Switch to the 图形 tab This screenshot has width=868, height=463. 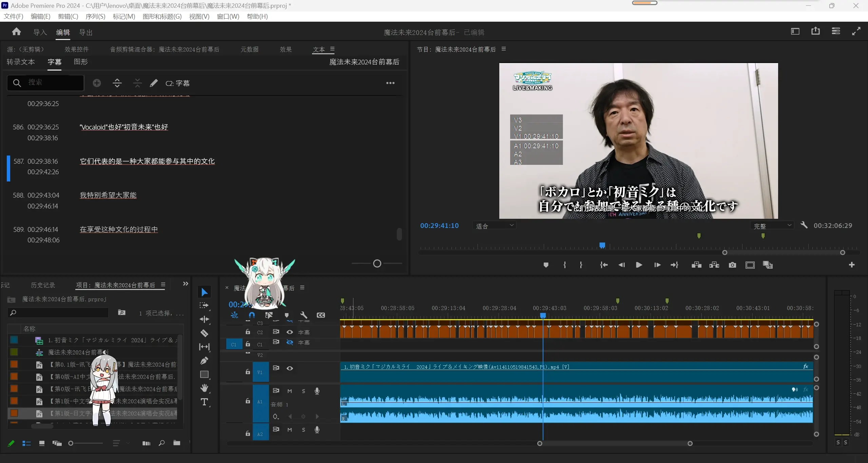point(81,62)
